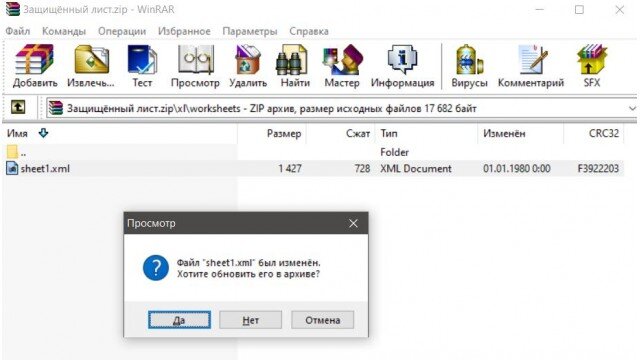Click the archive icon in address bar

56,108
